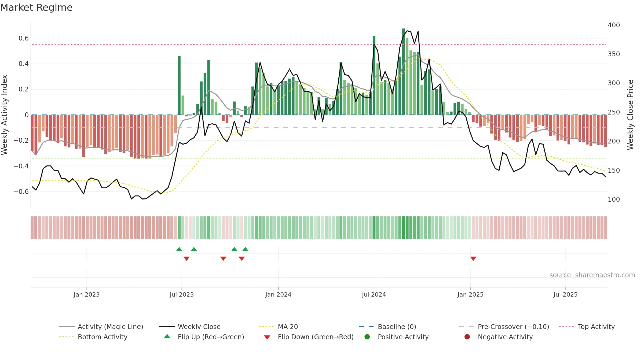
Task: Click the 150 price axis label
Action: 614,171
